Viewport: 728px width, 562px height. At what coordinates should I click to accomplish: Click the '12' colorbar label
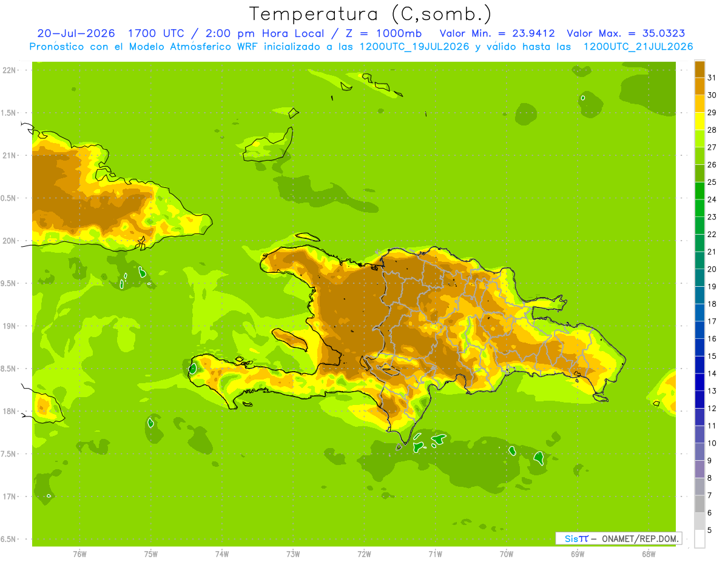coord(712,408)
